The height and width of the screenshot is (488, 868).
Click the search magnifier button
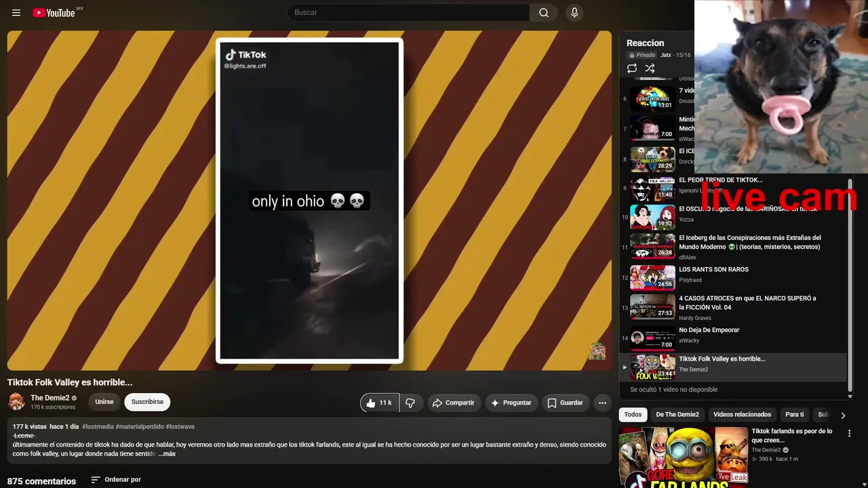tap(544, 13)
